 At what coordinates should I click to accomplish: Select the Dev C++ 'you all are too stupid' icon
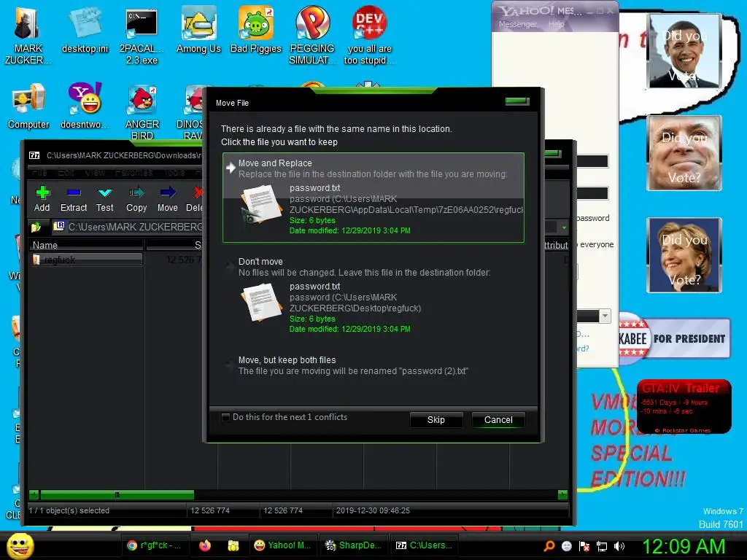(369, 36)
